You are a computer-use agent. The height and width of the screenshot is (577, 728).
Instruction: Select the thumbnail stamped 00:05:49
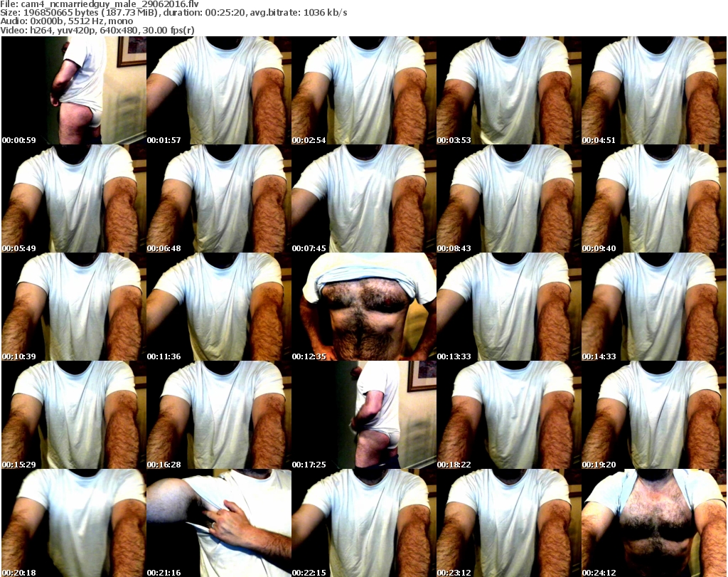[x=74, y=198]
